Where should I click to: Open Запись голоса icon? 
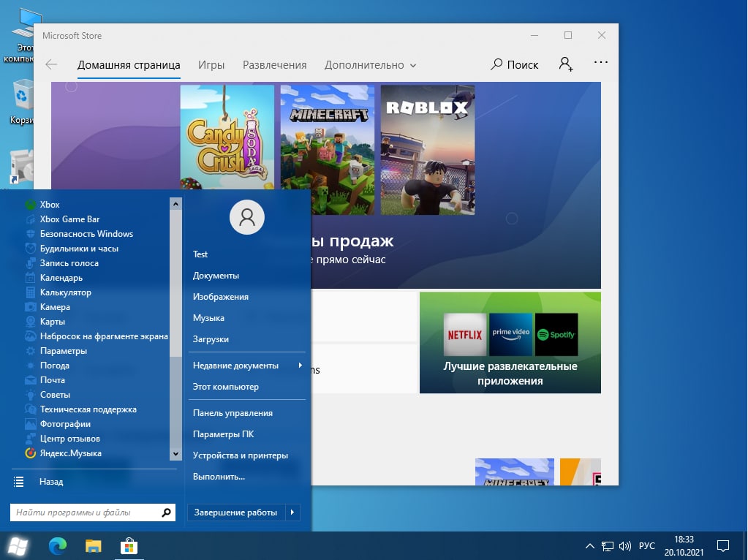tap(31, 263)
